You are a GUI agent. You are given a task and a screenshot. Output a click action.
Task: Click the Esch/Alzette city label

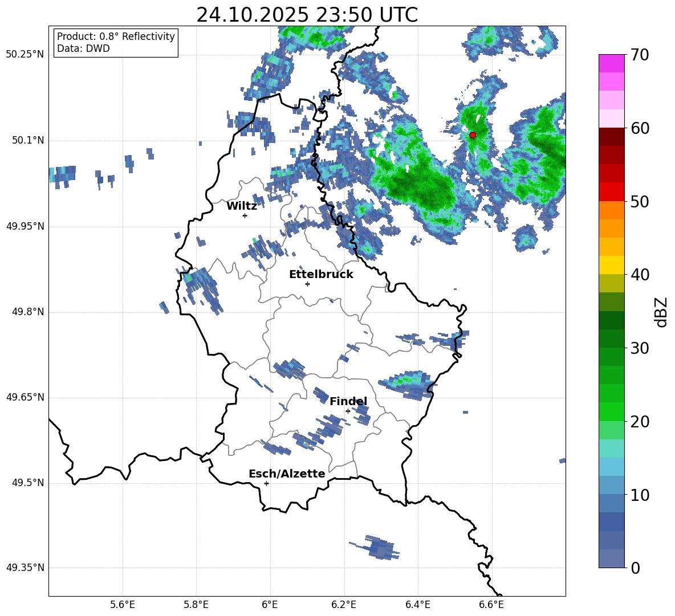pyautogui.click(x=287, y=474)
